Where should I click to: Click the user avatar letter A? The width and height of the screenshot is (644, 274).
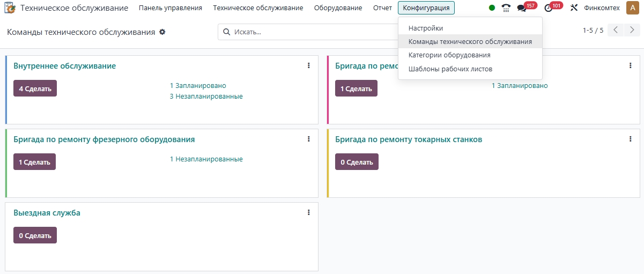click(632, 8)
